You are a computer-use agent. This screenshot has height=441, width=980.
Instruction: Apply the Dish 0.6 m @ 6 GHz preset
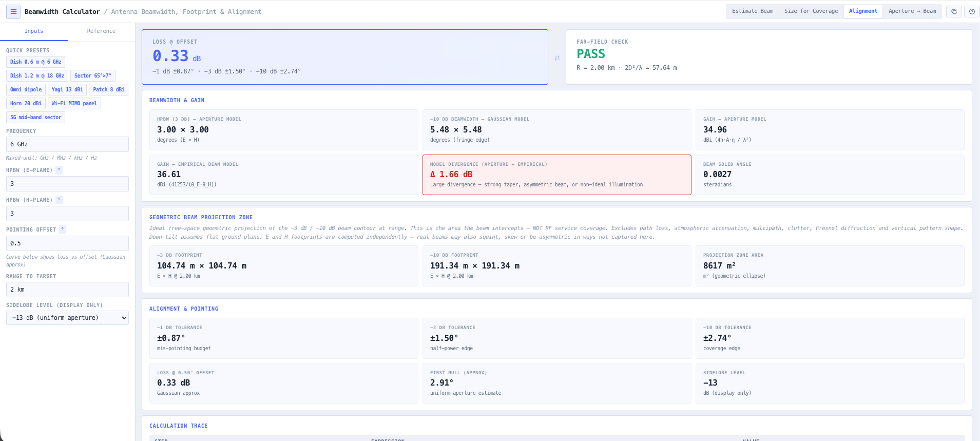35,62
